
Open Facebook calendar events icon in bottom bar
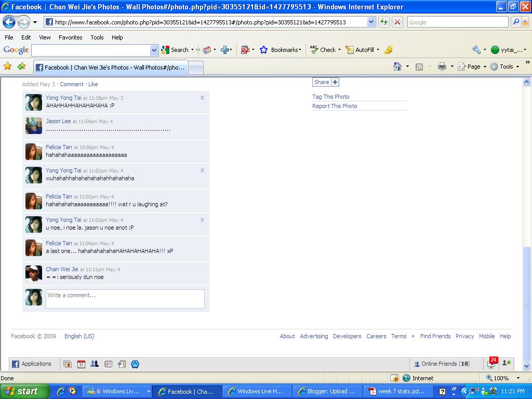tap(81, 364)
